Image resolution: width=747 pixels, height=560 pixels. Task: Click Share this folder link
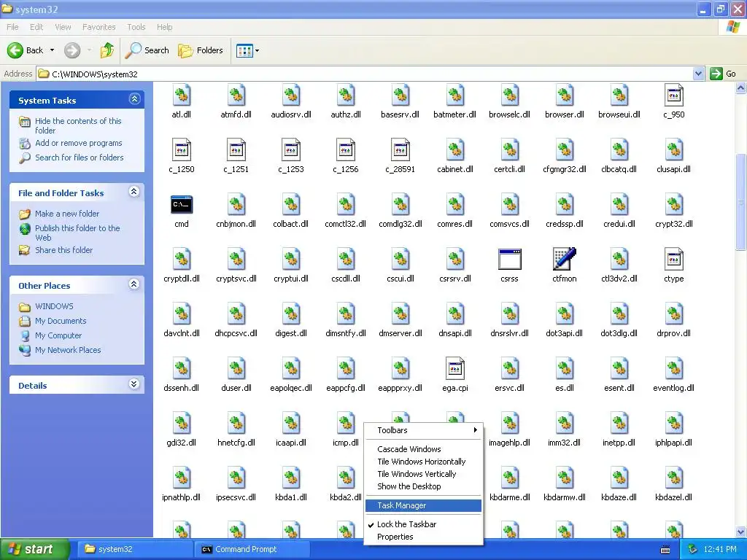64,250
